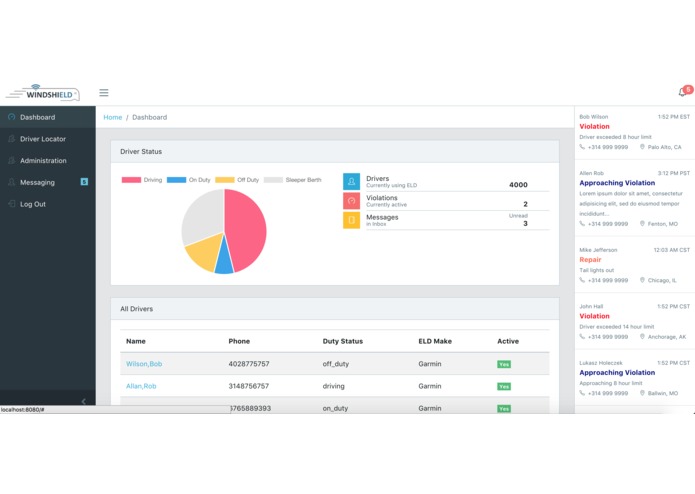695x494 pixels.
Task: Click location pin next to Chicago, IL
Action: pyautogui.click(x=642, y=280)
